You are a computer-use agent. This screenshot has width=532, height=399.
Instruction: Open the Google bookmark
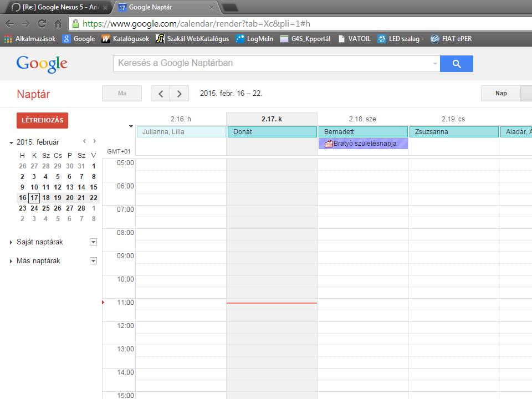pos(79,39)
